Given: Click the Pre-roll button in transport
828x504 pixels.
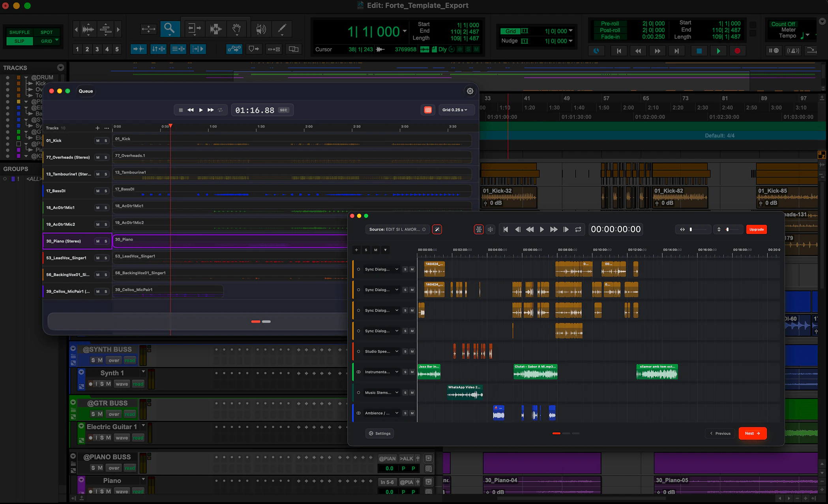Looking at the screenshot, I should [610, 24].
